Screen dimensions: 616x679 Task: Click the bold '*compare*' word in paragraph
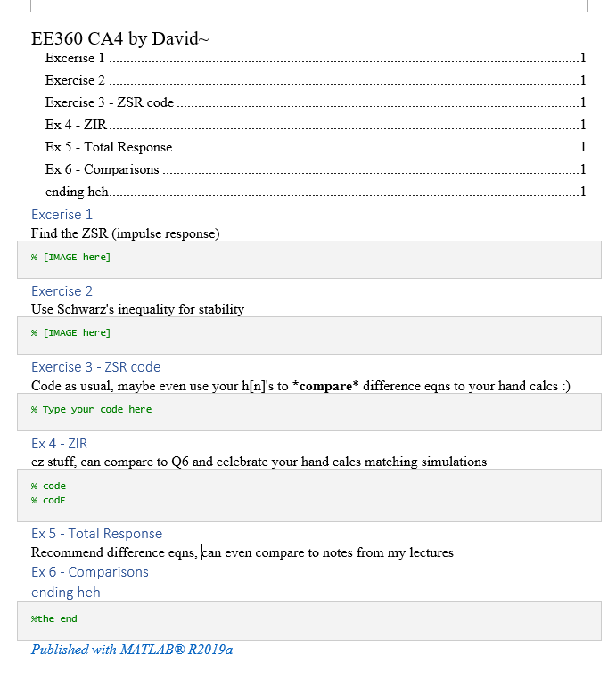[x=327, y=386]
